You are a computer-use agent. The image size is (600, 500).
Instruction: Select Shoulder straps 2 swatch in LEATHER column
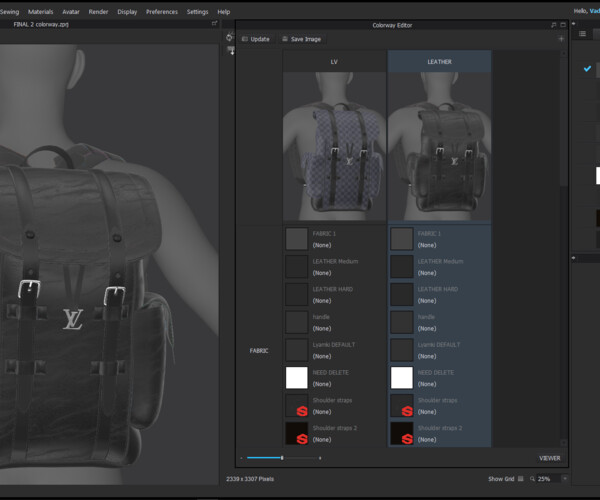(402, 433)
